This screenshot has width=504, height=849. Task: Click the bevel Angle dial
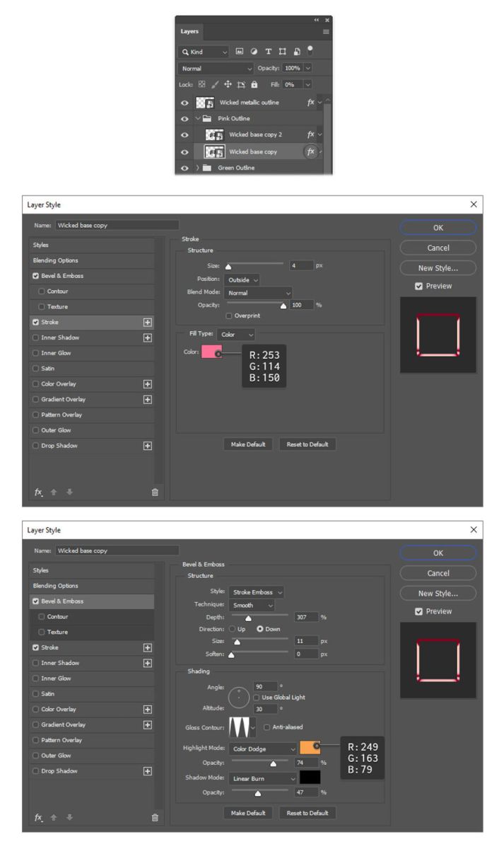pos(240,697)
